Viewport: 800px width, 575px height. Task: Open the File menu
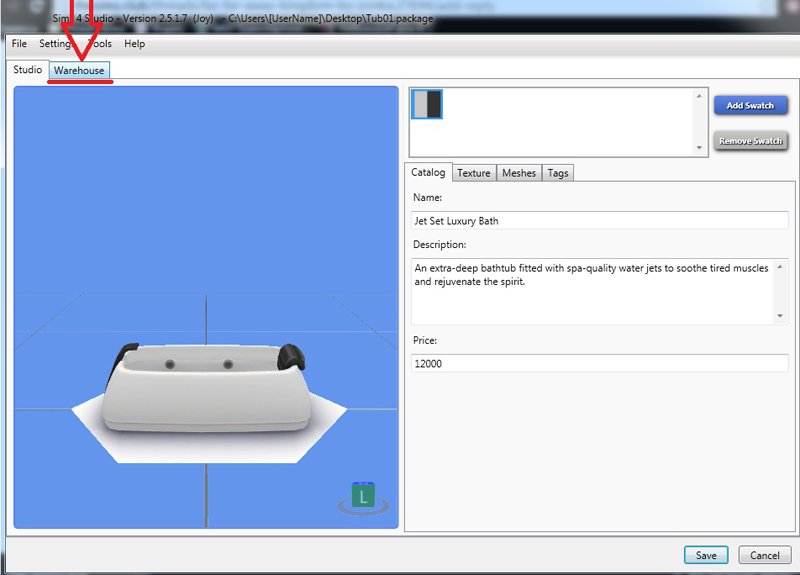(x=19, y=44)
